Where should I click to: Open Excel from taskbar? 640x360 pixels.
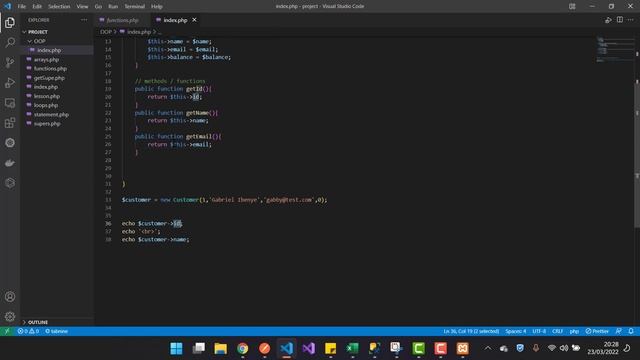(x=352, y=349)
